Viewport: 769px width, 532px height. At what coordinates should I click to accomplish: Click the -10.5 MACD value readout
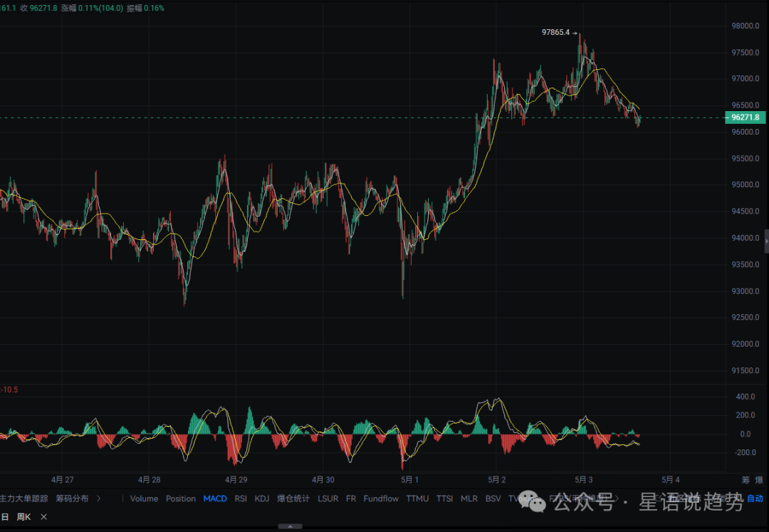[9, 390]
